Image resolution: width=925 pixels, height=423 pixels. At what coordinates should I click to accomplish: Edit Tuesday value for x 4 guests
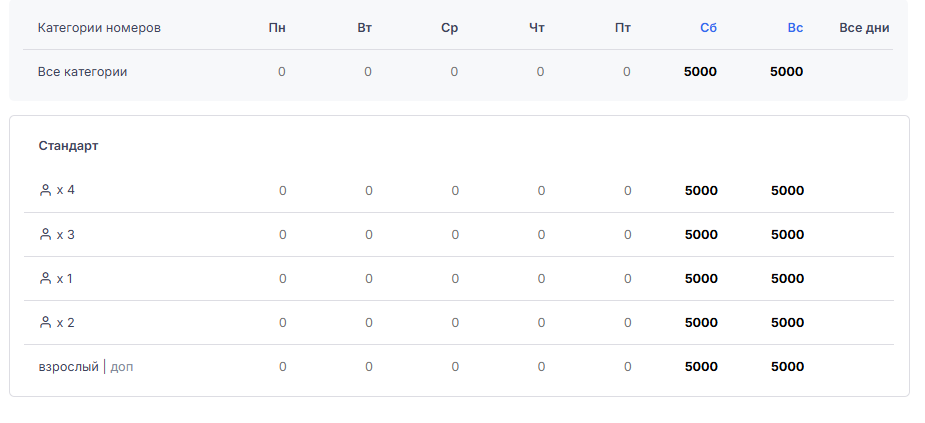pyautogui.click(x=369, y=191)
